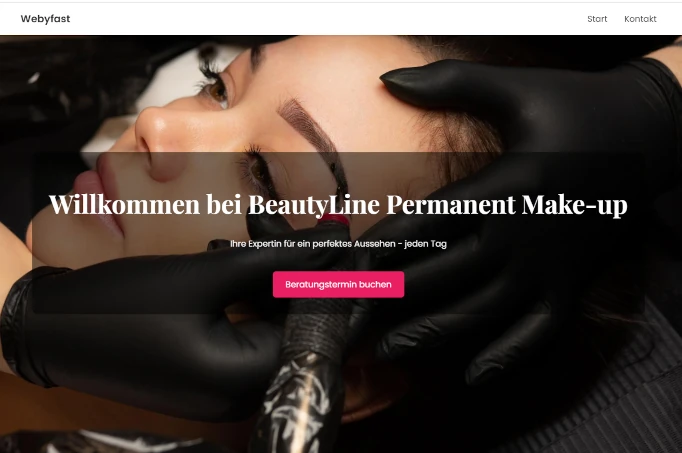Click the 'Ihre Expertin' subtitle text
This screenshot has width=682, height=453.
[338, 244]
